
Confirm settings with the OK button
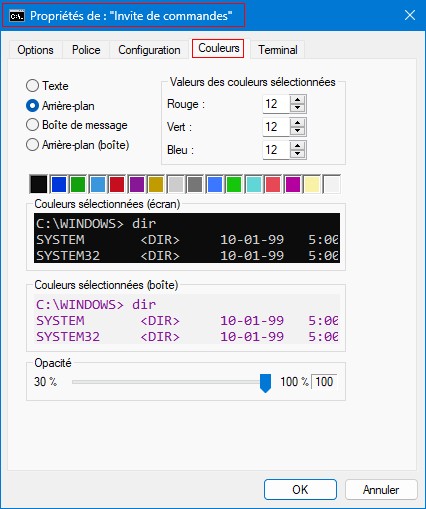point(300,489)
